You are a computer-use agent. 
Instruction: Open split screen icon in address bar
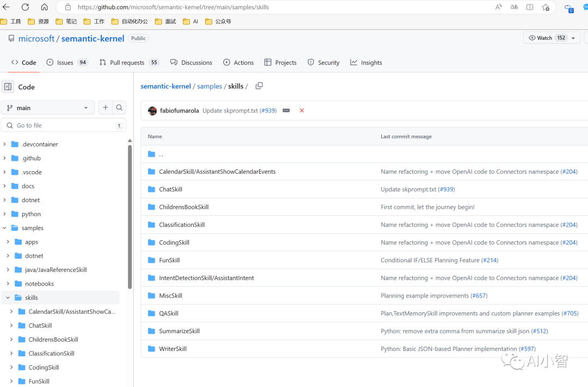point(530,7)
